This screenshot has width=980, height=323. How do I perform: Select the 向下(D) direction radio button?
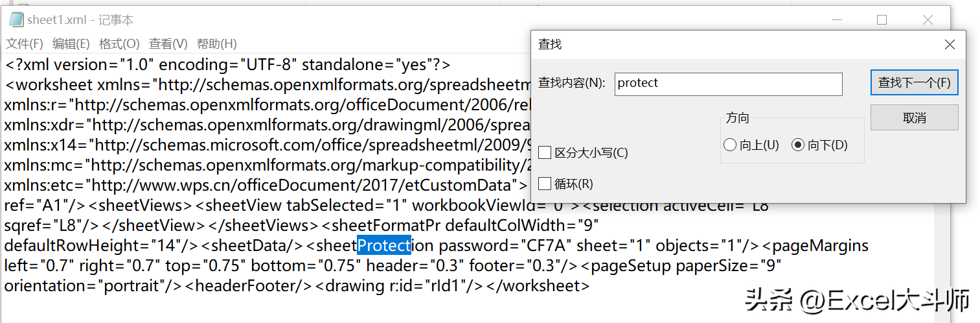[798, 145]
